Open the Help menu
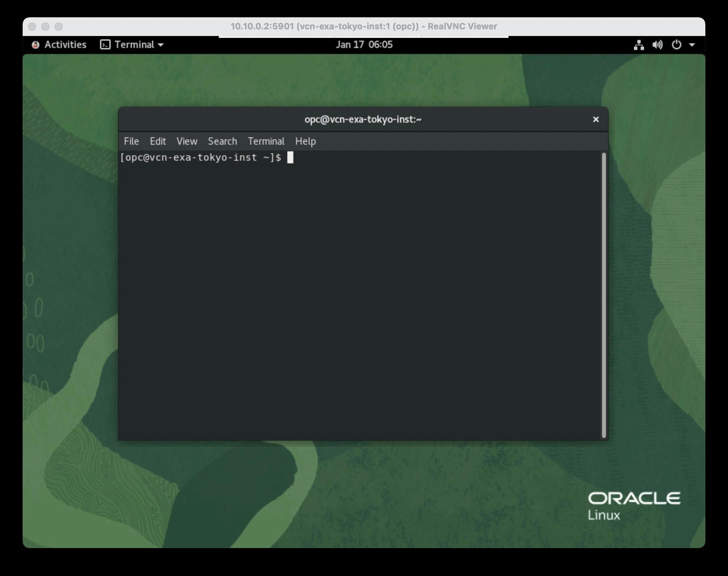 coord(305,141)
